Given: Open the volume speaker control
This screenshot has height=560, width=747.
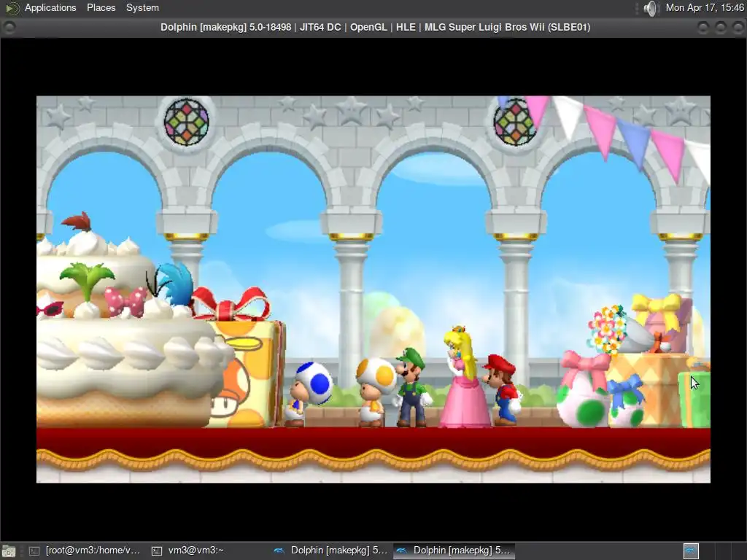Looking at the screenshot, I should pyautogui.click(x=650, y=8).
